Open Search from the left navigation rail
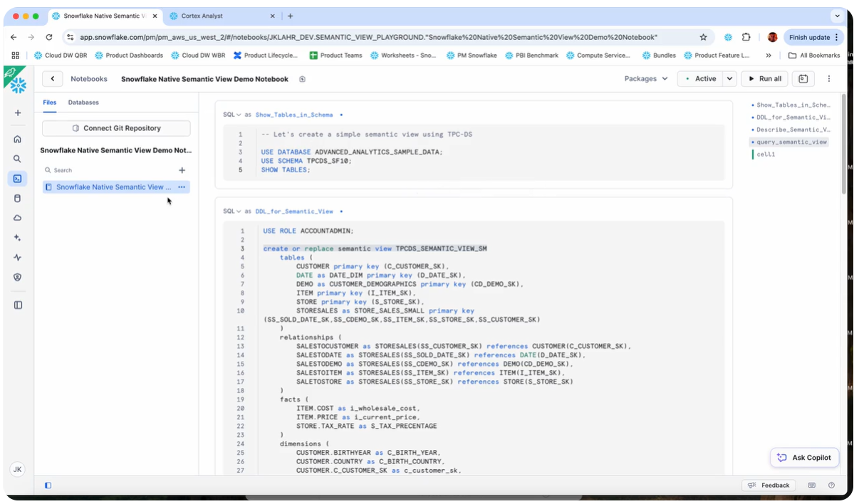Image resolution: width=859 pixels, height=504 pixels. pyautogui.click(x=18, y=159)
